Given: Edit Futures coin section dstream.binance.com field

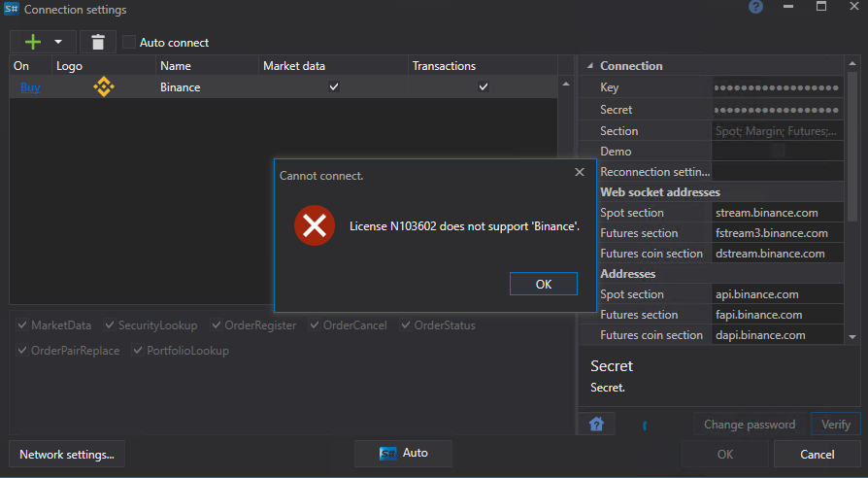Looking at the screenshot, I should point(777,254).
